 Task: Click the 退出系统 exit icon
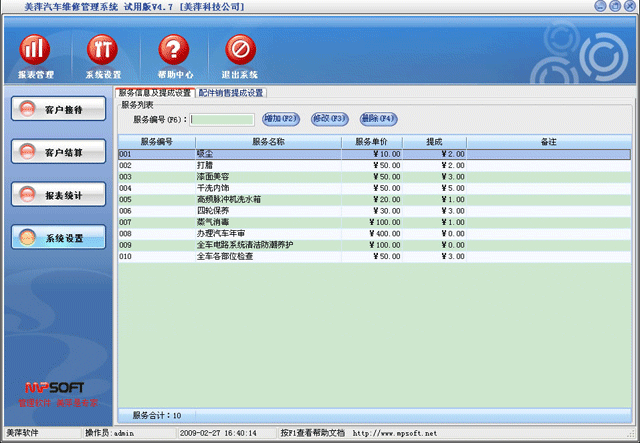(x=240, y=53)
